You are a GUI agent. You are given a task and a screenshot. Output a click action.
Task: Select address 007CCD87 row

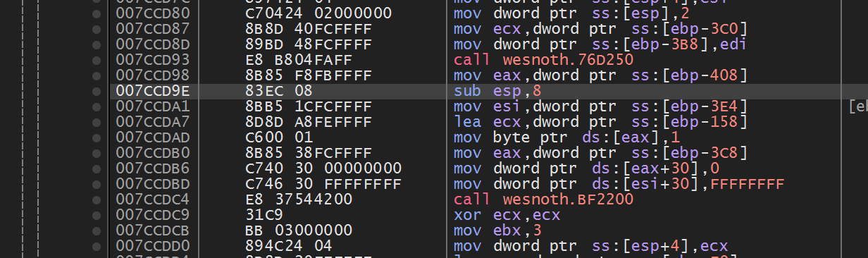pyautogui.click(x=153, y=29)
